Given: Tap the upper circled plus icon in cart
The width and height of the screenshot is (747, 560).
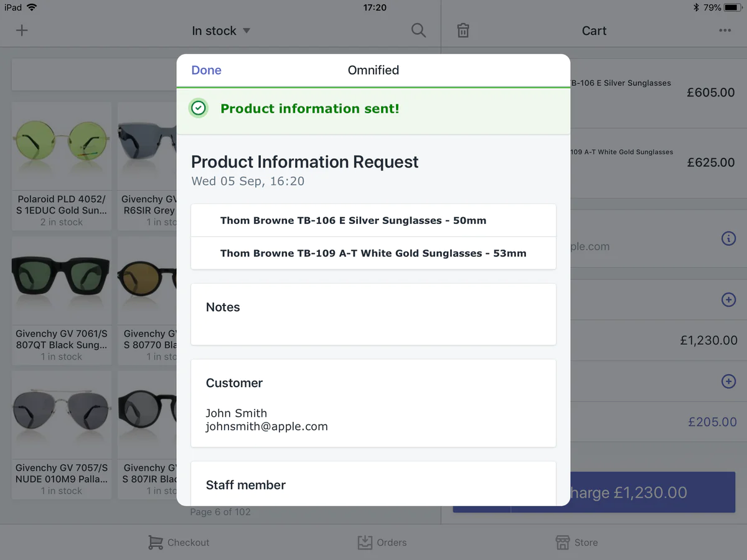Looking at the screenshot, I should (728, 300).
